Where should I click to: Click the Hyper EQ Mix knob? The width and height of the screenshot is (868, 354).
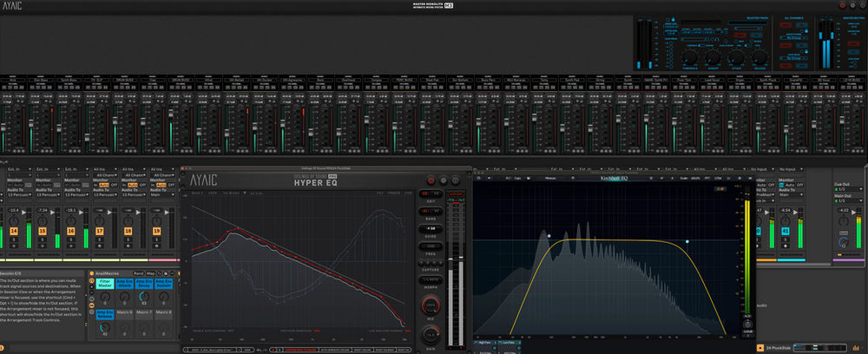[431, 306]
